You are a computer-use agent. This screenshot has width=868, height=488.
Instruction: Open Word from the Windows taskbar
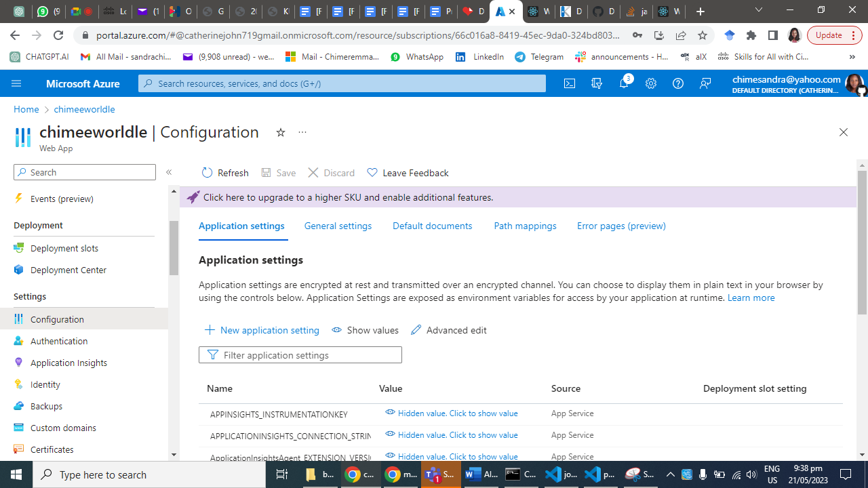tap(481, 474)
